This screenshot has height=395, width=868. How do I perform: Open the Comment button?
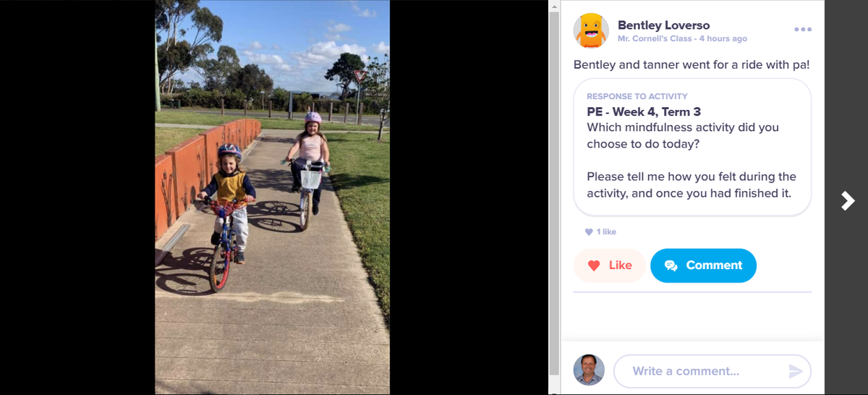click(703, 266)
